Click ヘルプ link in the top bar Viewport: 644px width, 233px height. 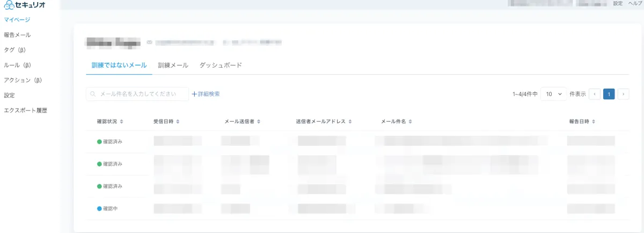pyautogui.click(x=634, y=3)
